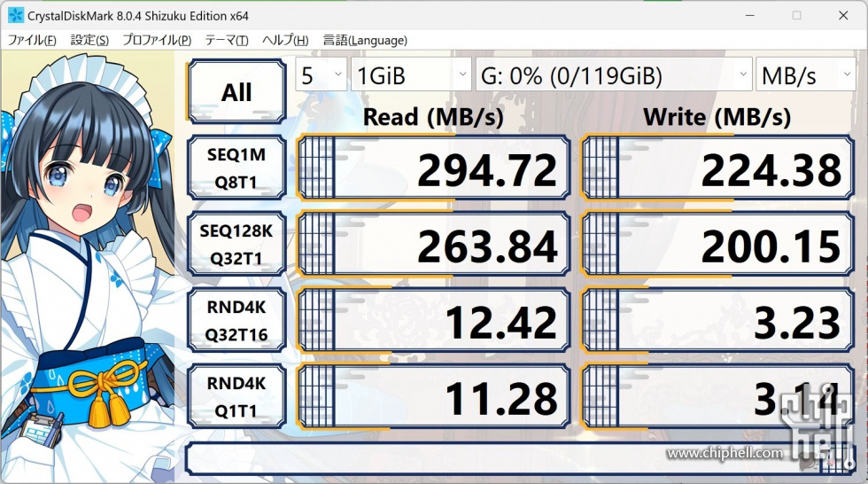Open the 言語(Language) menu
This screenshot has width=868, height=484.
click(x=365, y=41)
